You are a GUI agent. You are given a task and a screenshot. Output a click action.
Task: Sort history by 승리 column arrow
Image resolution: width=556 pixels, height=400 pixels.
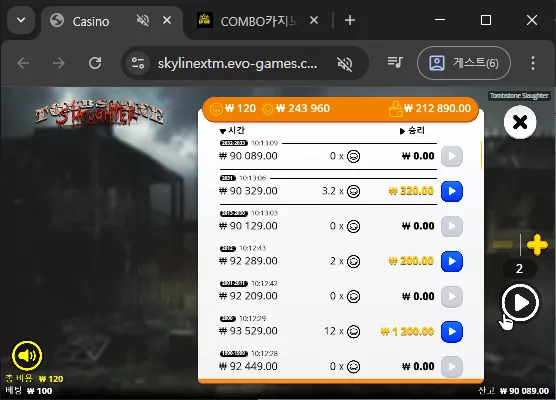coord(402,131)
